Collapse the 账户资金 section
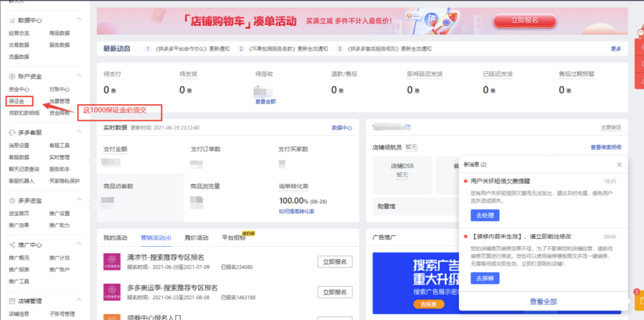644x320 pixels. click(x=79, y=75)
